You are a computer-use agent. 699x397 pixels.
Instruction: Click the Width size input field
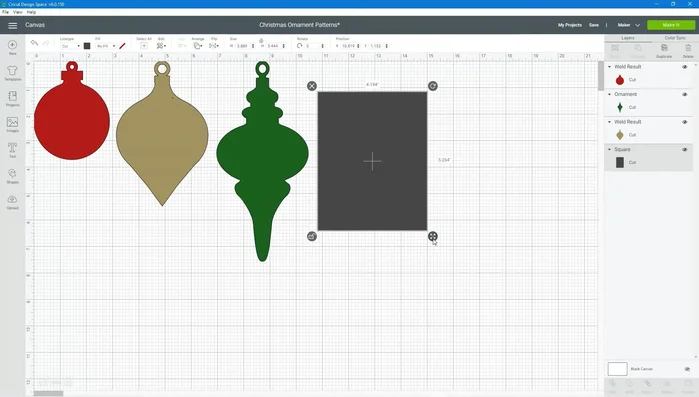click(244, 46)
